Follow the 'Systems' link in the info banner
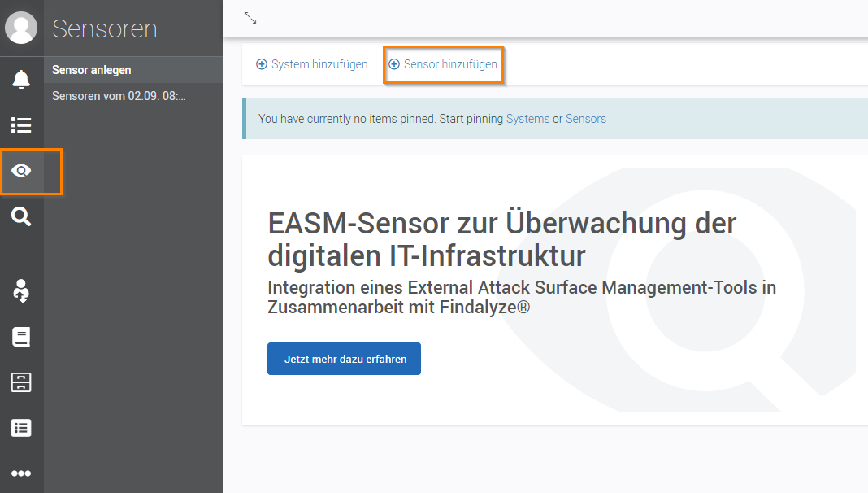 click(527, 119)
